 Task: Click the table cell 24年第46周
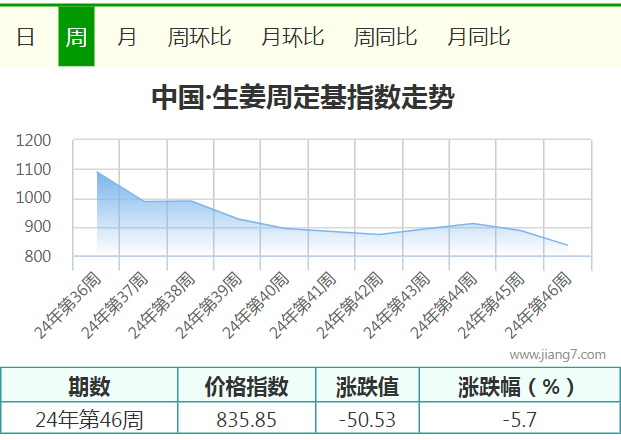click(x=89, y=419)
